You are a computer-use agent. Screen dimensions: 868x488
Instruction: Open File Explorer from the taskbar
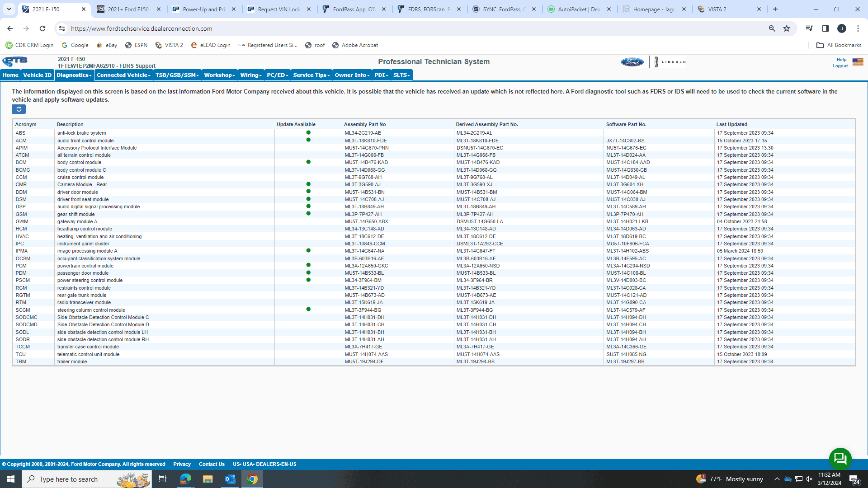(x=208, y=479)
